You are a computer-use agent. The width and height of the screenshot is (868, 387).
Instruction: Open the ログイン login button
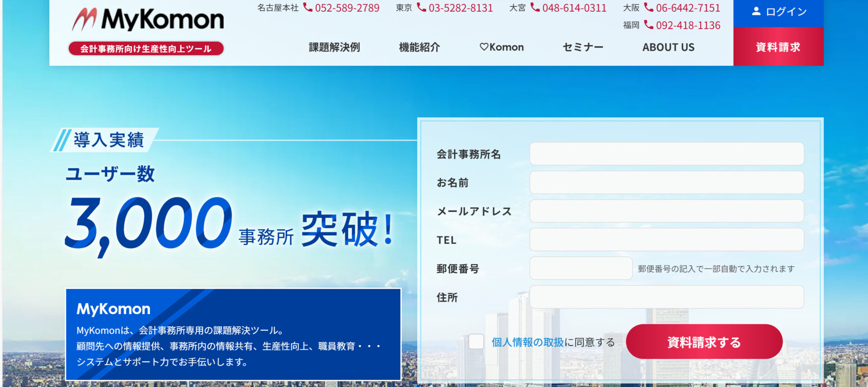coord(778,13)
